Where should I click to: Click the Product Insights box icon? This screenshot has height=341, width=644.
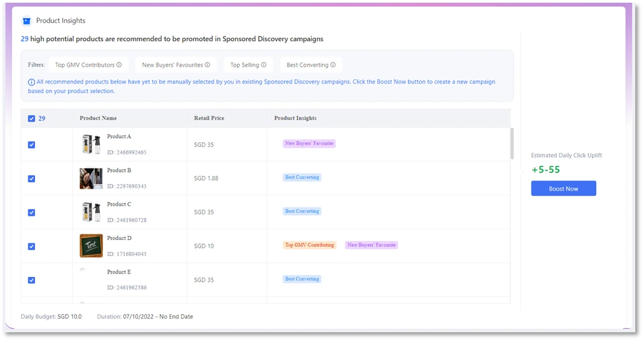tap(26, 21)
